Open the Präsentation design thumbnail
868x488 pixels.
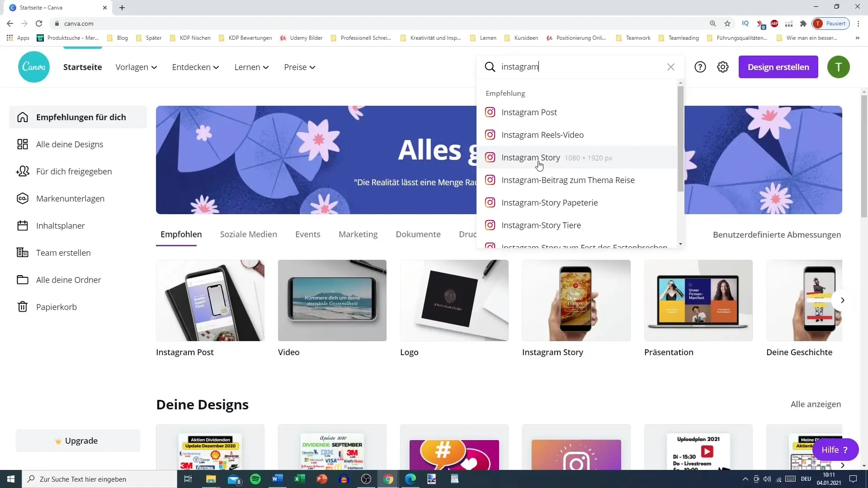click(x=698, y=300)
